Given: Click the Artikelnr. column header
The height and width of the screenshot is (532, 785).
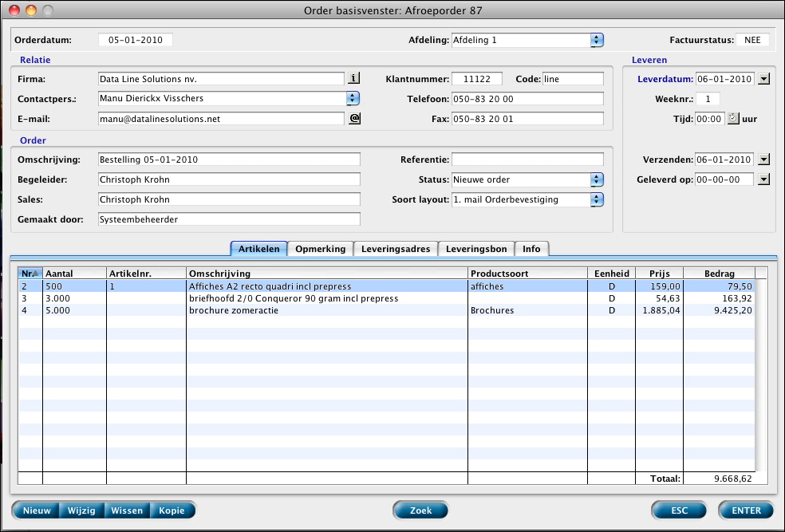Looking at the screenshot, I should coord(146,274).
